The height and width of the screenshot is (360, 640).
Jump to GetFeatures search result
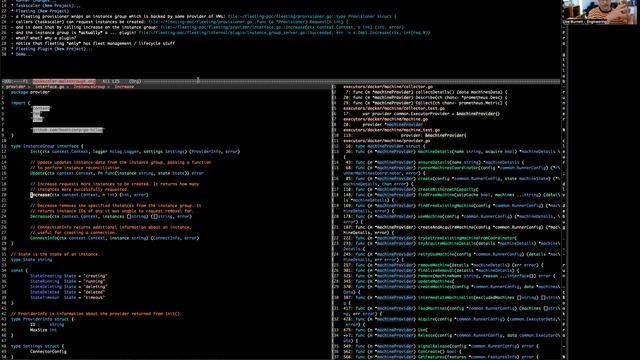(447, 357)
